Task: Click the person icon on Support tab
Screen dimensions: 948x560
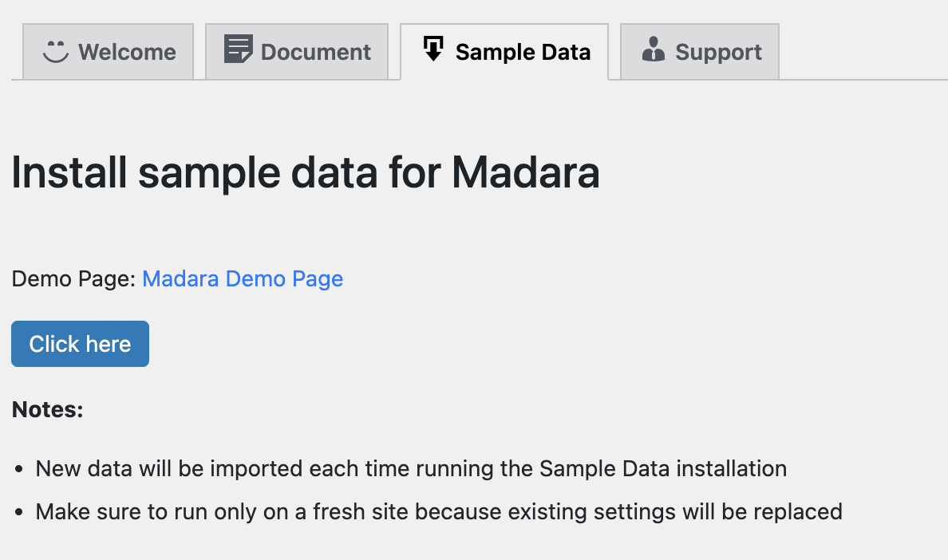Action: [x=653, y=50]
